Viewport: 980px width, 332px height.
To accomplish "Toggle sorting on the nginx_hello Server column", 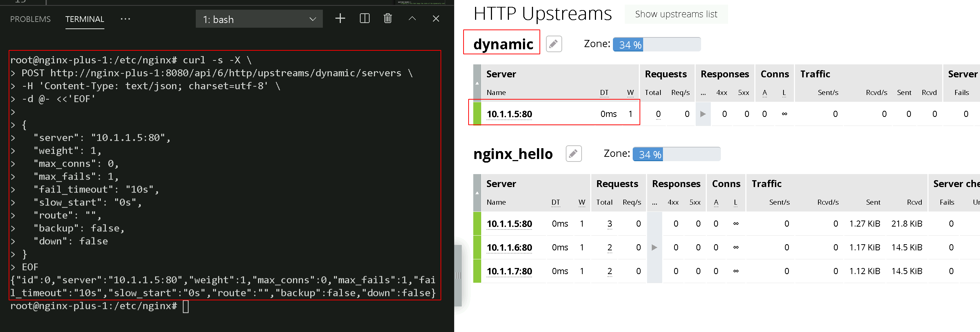I will (477, 192).
